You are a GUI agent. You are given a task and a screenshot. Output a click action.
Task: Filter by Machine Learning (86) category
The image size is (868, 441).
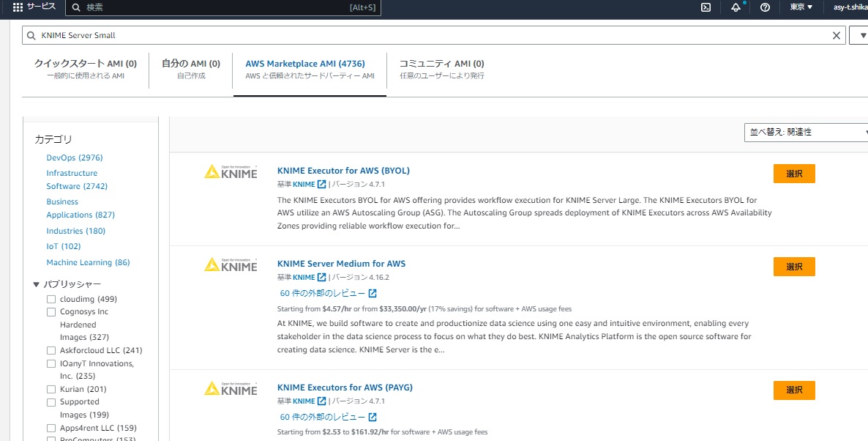coord(88,262)
